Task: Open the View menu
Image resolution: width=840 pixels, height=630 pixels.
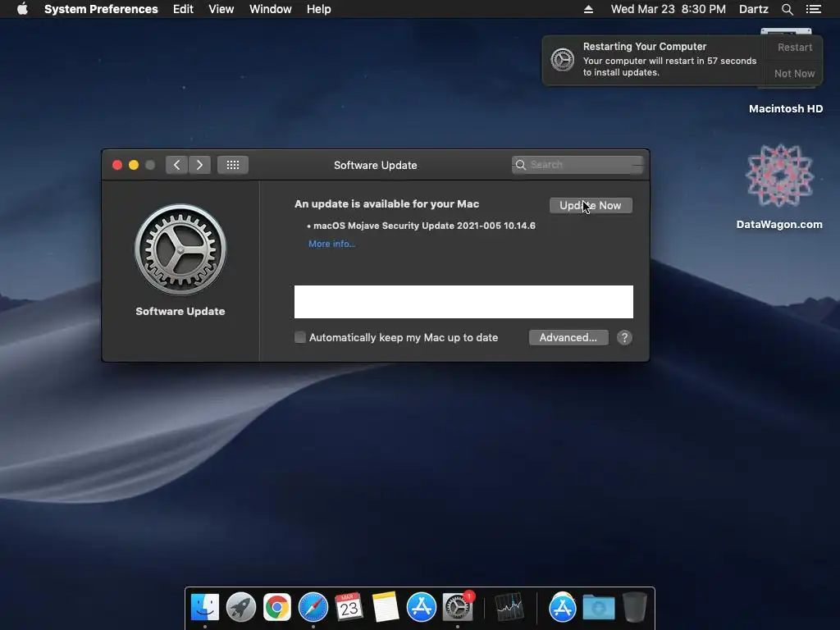Action: 221,9
